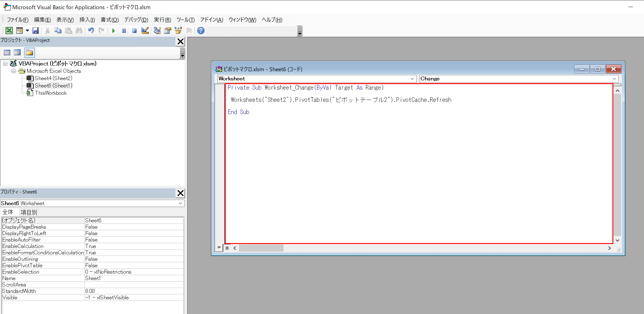Click the ScrollArea property field
Screen dimensions: 644x314
click(134, 285)
